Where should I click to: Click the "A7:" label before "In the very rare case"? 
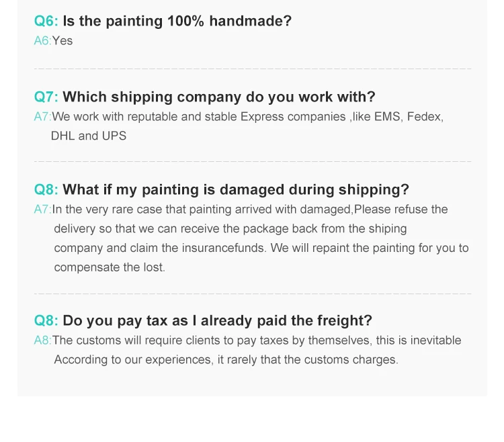[x=42, y=210]
